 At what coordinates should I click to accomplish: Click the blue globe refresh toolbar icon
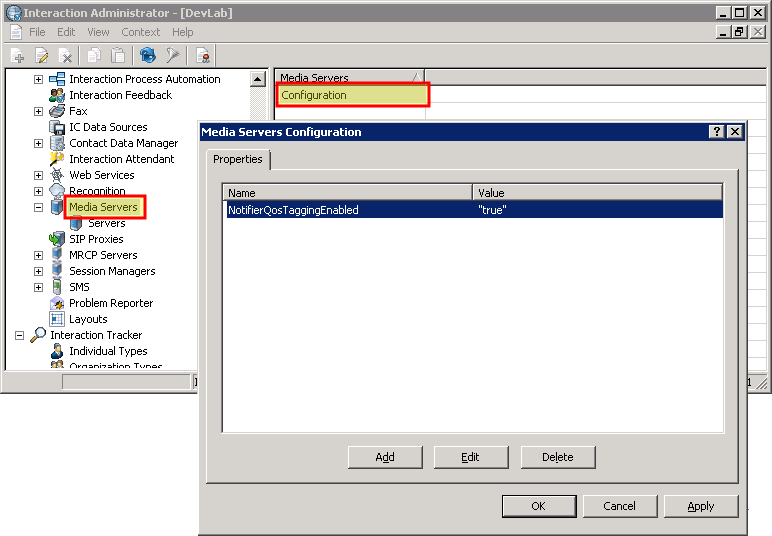(148, 56)
